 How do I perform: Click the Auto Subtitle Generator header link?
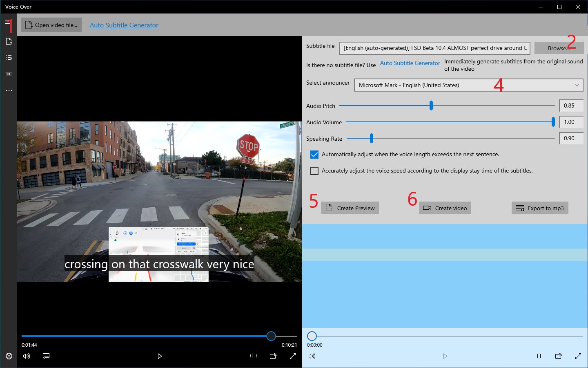coord(124,25)
